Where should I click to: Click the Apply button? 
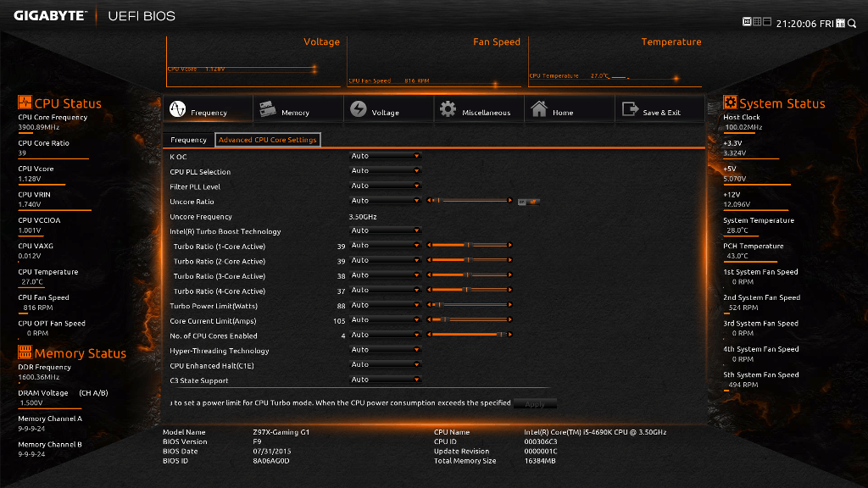(x=535, y=404)
